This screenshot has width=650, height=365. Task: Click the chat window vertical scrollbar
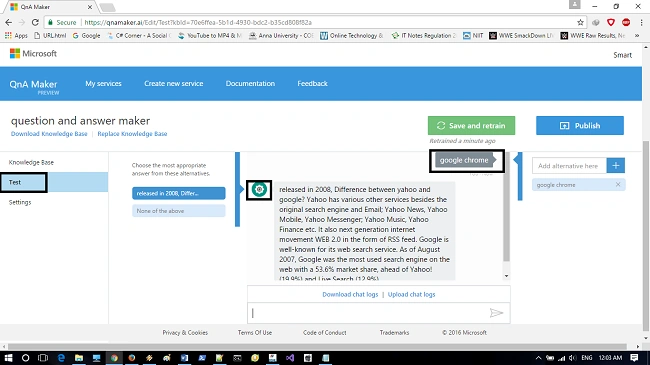coord(506,207)
